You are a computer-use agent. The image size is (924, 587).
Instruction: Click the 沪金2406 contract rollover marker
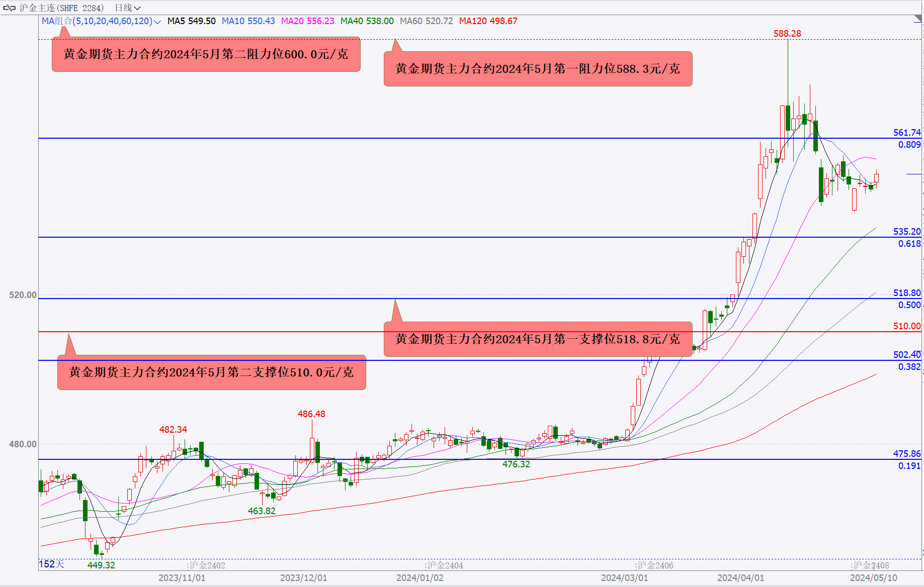655,565
